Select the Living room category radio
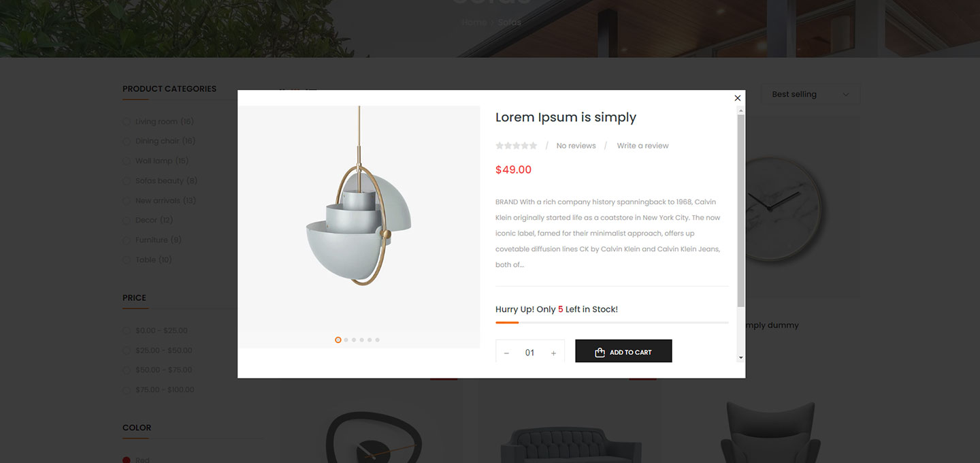This screenshot has width=980, height=463. point(127,122)
